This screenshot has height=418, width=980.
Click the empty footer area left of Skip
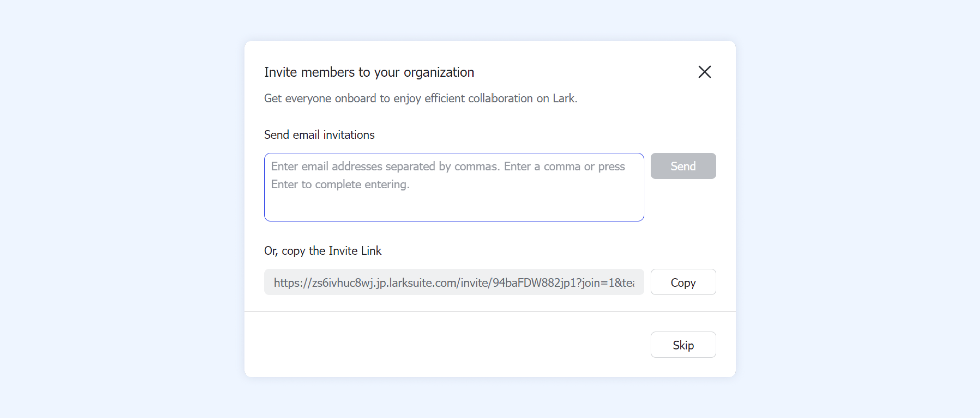click(x=437, y=345)
